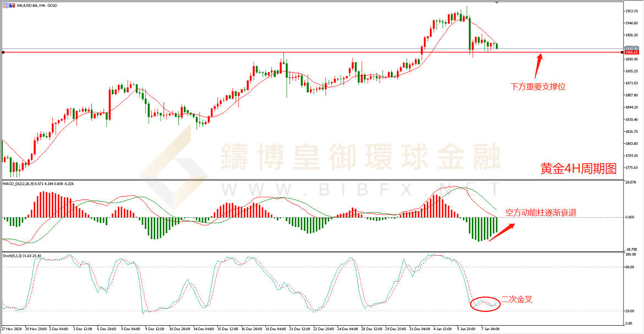Select the 空方动能柱逐渐衰退 annotation
This screenshot has height=334, width=644.
[541, 212]
